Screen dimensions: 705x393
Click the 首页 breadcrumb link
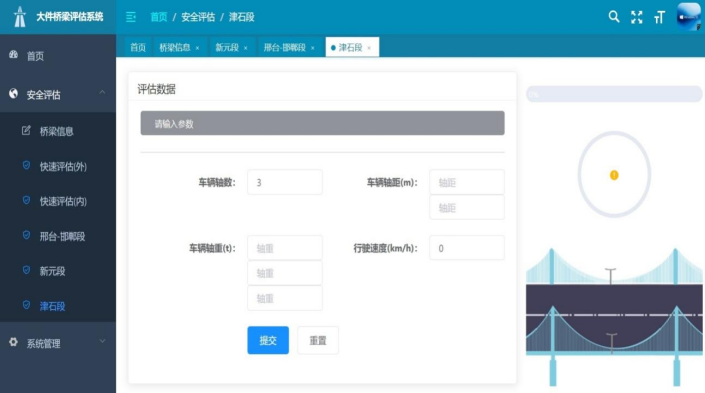coord(159,17)
